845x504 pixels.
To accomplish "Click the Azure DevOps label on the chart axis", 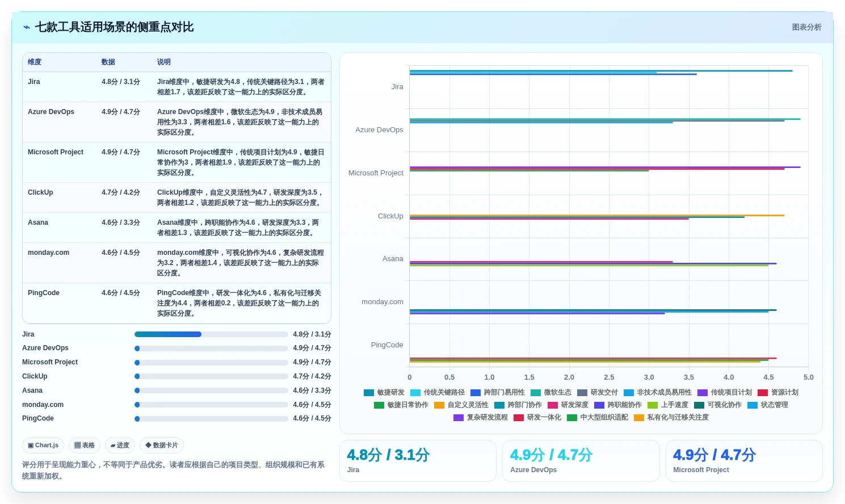I will [379, 130].
